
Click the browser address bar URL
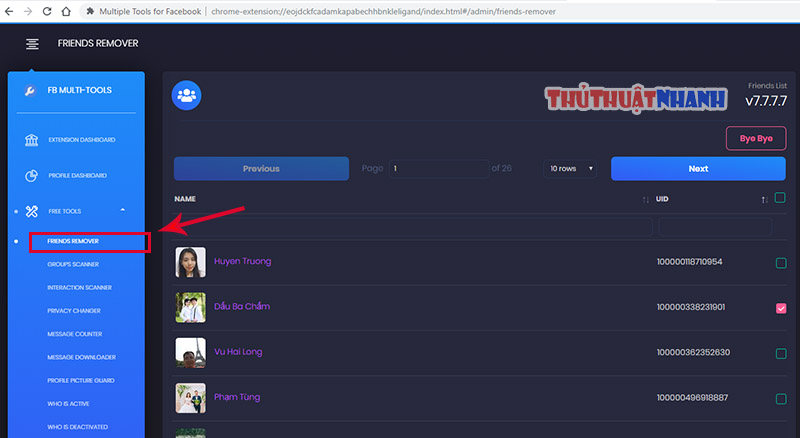[383, 11]
